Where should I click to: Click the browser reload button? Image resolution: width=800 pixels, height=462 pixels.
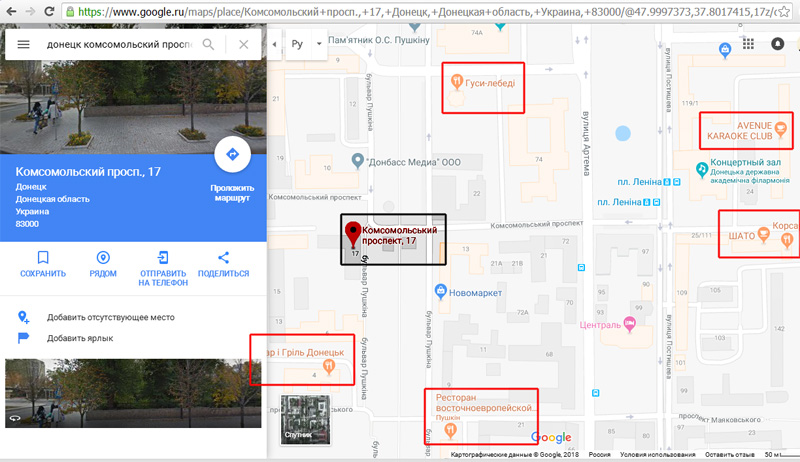pyautogui.click(x=49, y=11)
